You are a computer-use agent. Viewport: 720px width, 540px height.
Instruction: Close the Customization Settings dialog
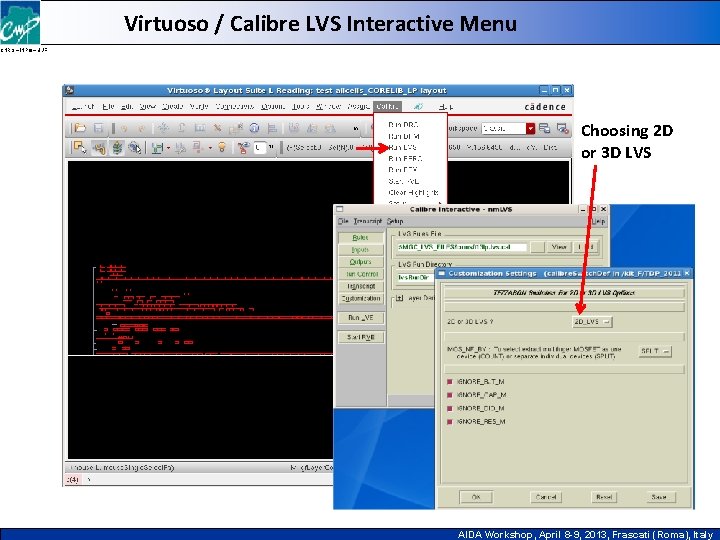pos(687,273)
